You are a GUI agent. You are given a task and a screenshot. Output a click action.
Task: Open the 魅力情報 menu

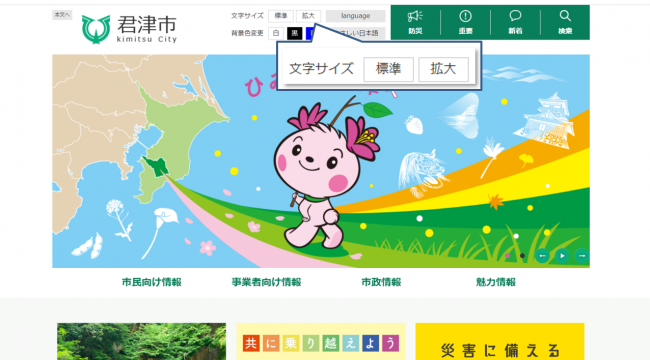496,282
